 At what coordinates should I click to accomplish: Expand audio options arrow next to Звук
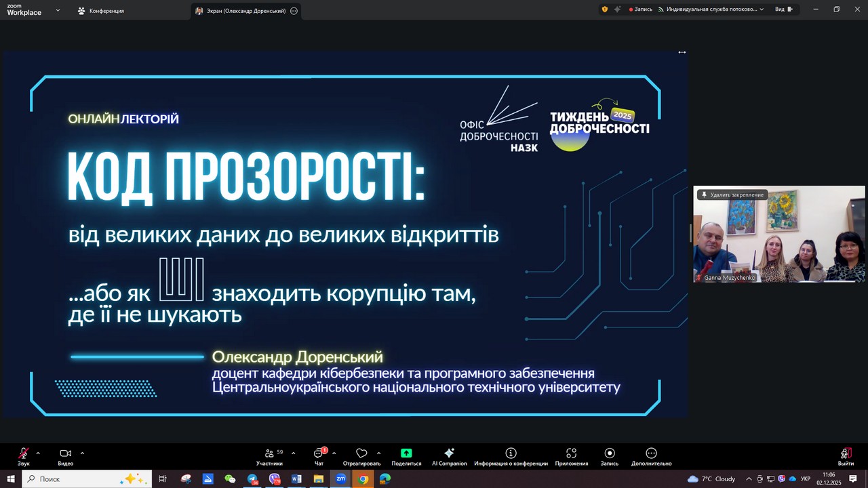[38, 453]
